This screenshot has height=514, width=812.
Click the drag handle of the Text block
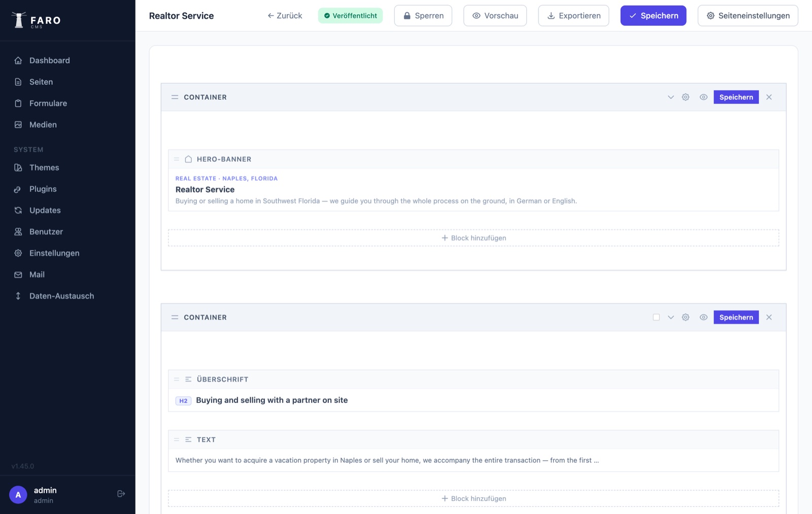(177, 440)
